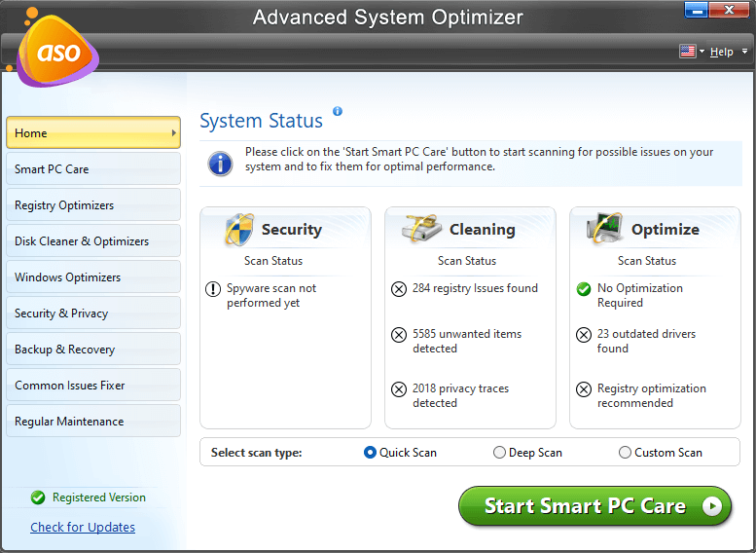Open Registry Optimizers
The width and height of the screenshot is (756, 553).
point(93,205)
